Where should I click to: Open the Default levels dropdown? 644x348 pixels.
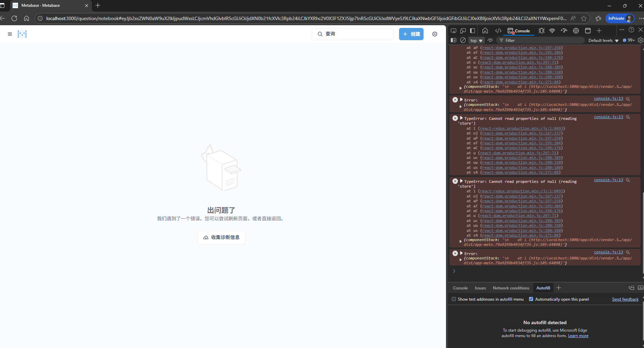coord(603,41)
